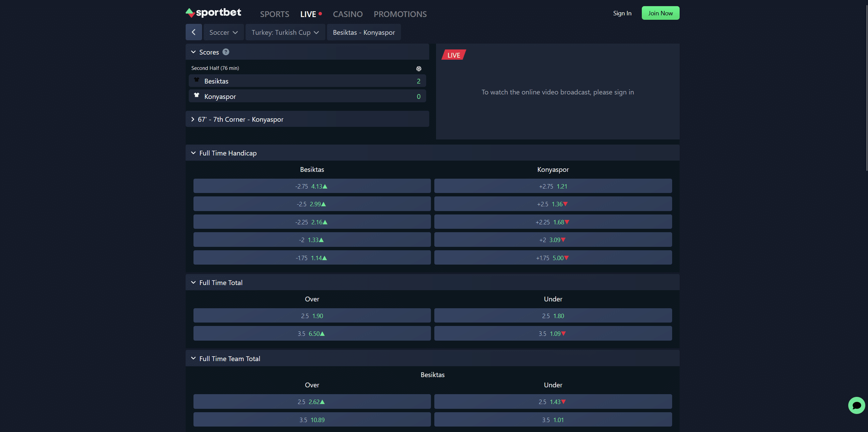Click the sportbet logo
The image size is (868, 432).
tap(213, 13)
